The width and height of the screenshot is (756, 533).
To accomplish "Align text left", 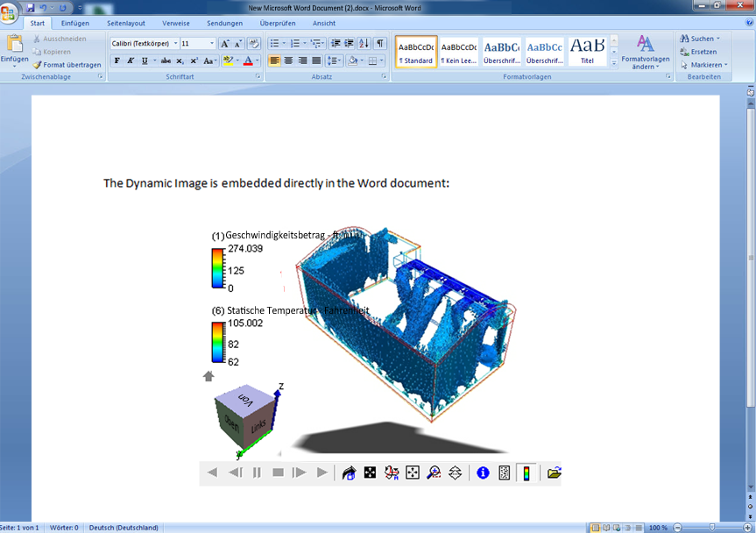I will 274,60.
